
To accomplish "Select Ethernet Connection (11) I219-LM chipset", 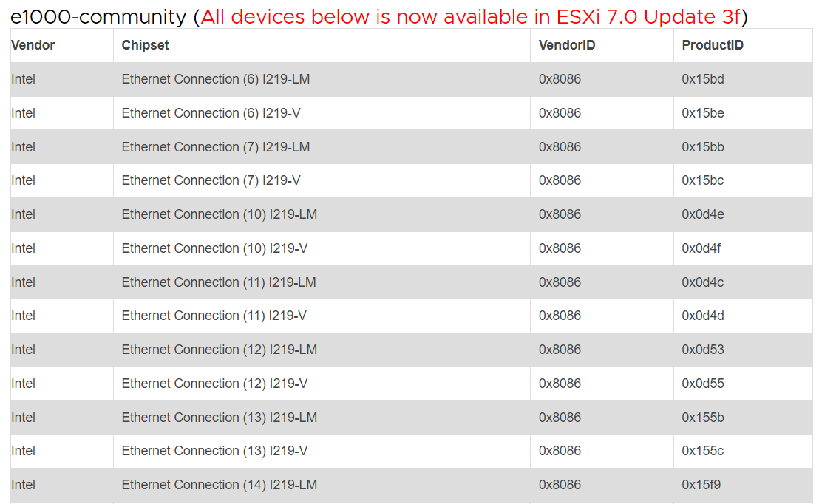I will tap(219, 282).
